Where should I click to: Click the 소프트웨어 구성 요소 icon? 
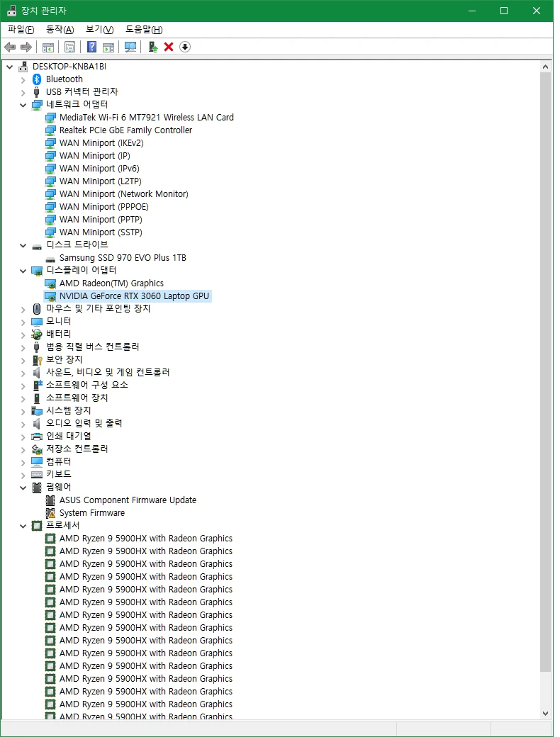point(37,385)
